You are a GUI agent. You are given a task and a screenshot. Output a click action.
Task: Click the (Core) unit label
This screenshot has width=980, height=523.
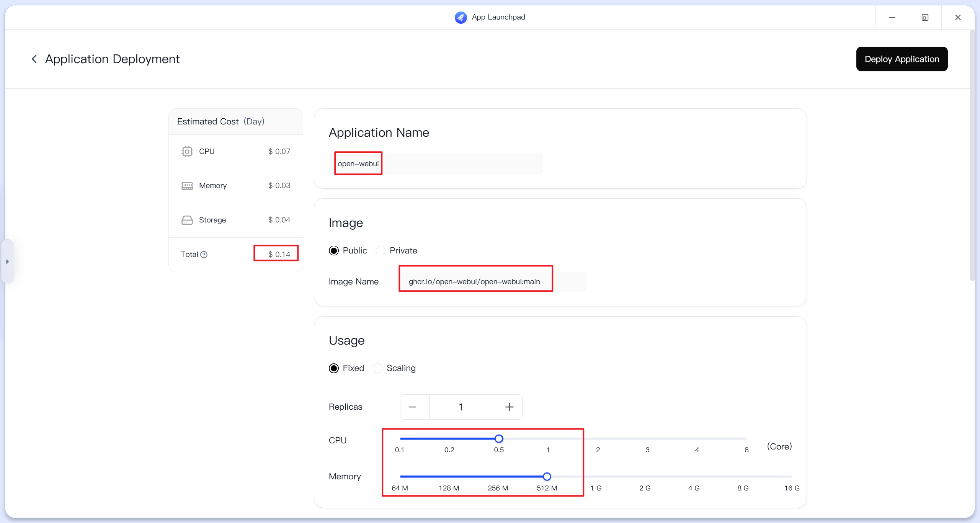click(x=779, y=446)
